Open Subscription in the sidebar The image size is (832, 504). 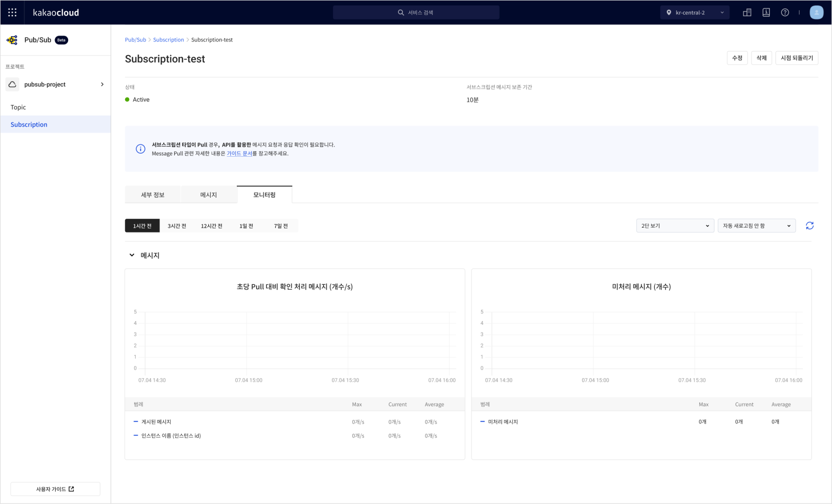click(x=56, y=125)
